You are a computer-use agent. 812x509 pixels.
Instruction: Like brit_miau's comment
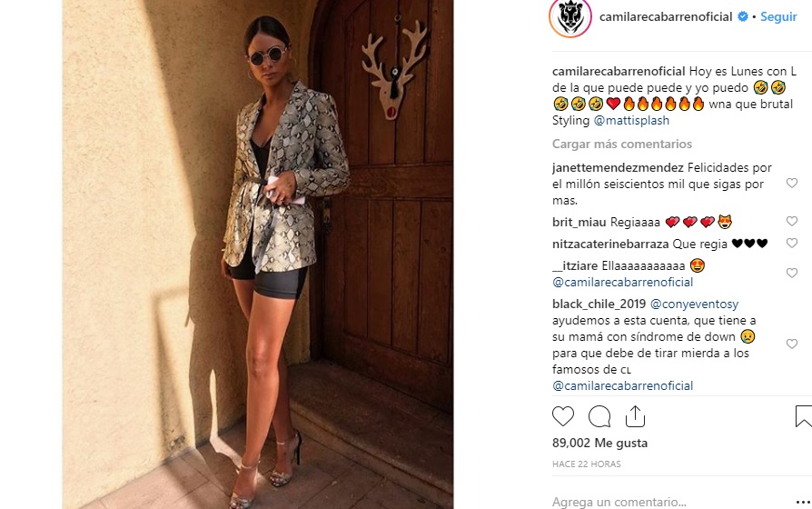pyautogui.click(x=792, y=222)
